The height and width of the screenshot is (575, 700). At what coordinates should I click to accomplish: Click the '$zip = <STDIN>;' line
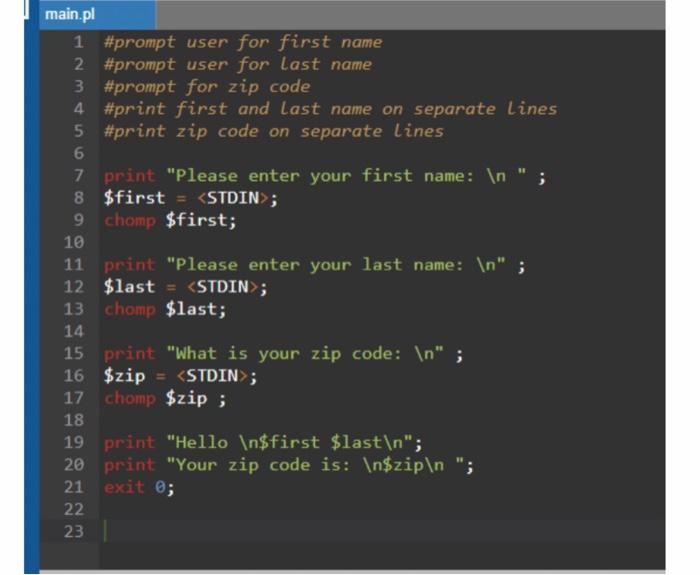click(180, 376)
